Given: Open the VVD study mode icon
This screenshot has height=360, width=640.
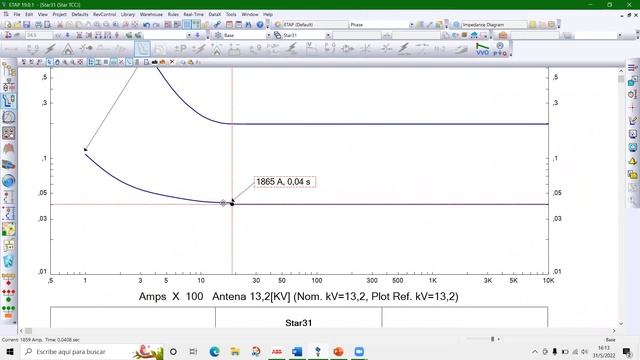Looking at the screenshot, I should tap(482, 49).
